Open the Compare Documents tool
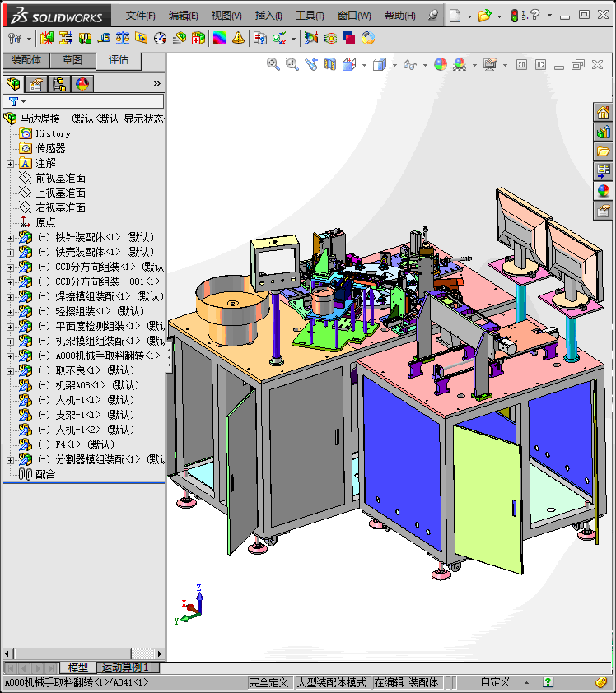Screen dimensions: 616x693 pos(260,39)
